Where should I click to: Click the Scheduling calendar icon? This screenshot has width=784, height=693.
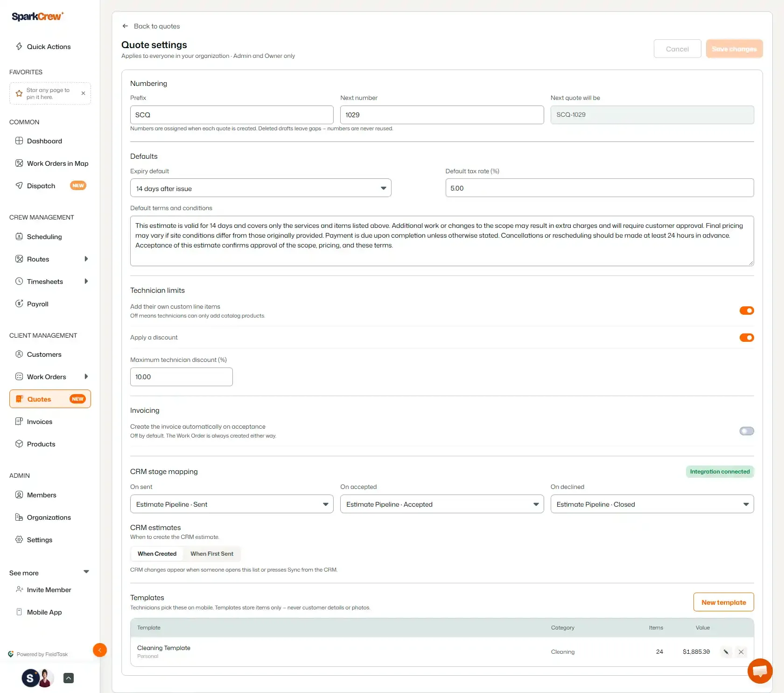click(x=19, y=236)
